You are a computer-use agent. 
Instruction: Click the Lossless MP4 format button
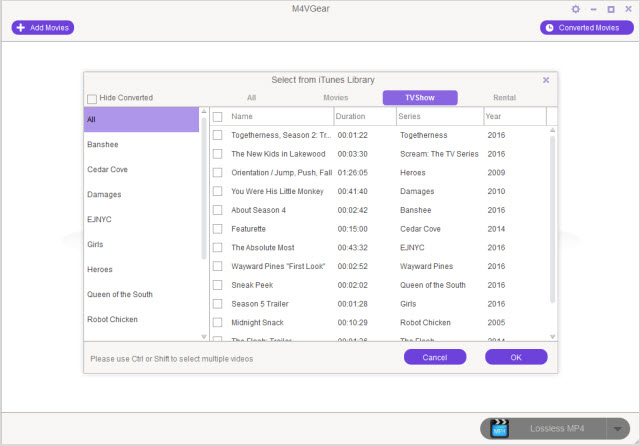(x=557, y=428)
